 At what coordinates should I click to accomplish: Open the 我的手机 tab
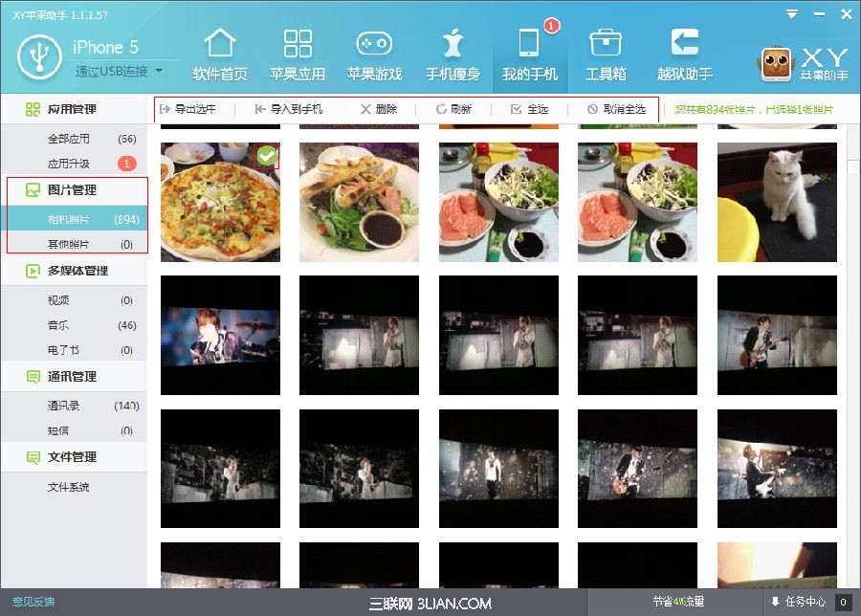[x=530, y=55]
